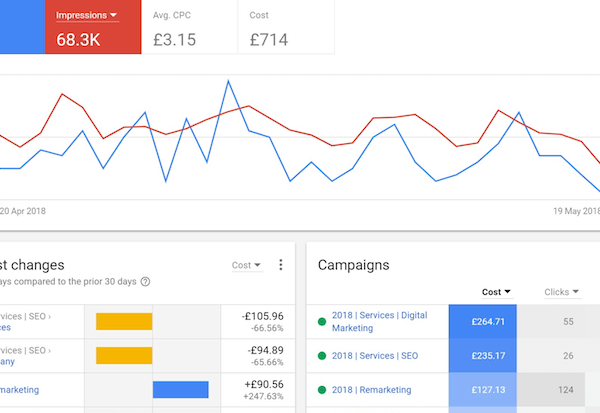Click the 19 May 2018 date label
Viewport: 600px width, 413px height.
[x=576, y=211]
